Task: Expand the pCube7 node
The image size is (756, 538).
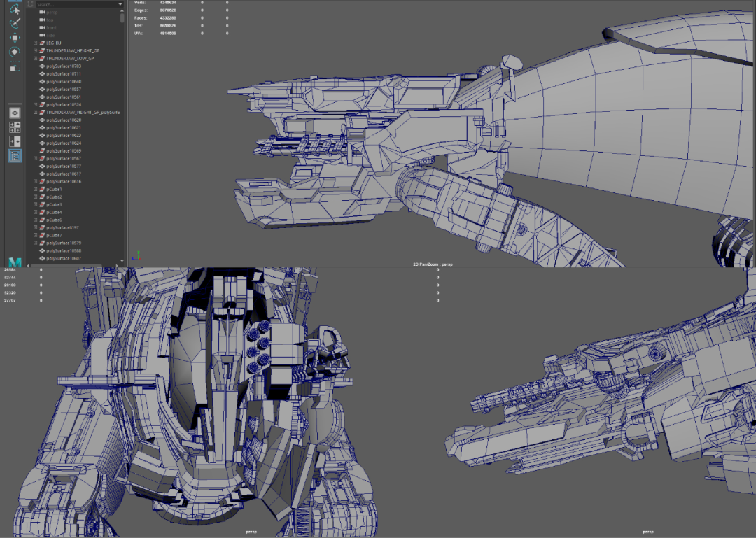Action: [x=35, y=235]
